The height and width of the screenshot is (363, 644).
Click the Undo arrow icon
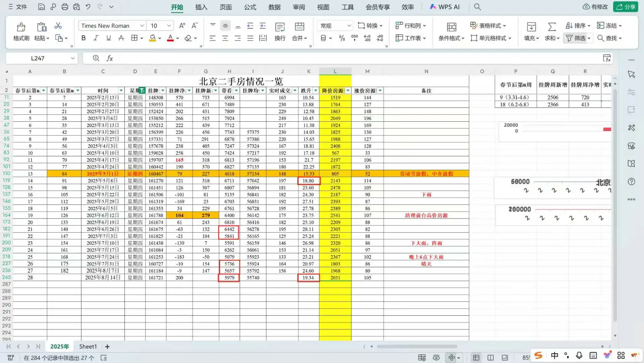88,7
